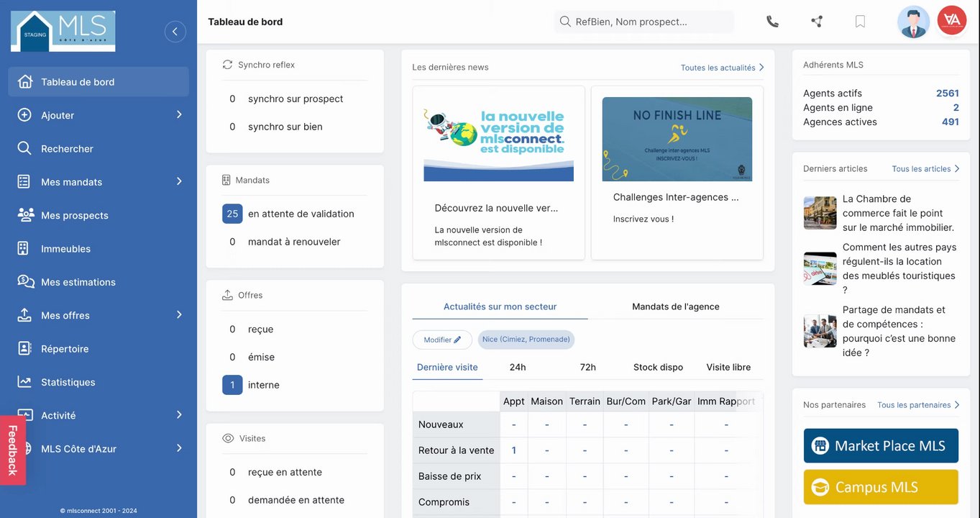Click the people icon beside Mes prospects
Screen dimensions: 980x518
pyautogui.click(x=25, y=214)
